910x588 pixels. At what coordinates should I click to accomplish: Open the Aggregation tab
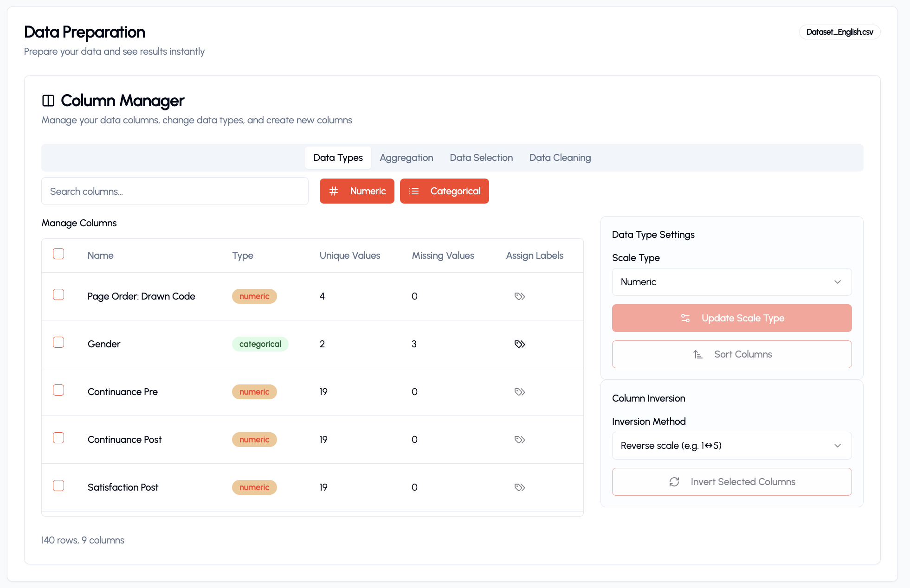pos(407,158)
